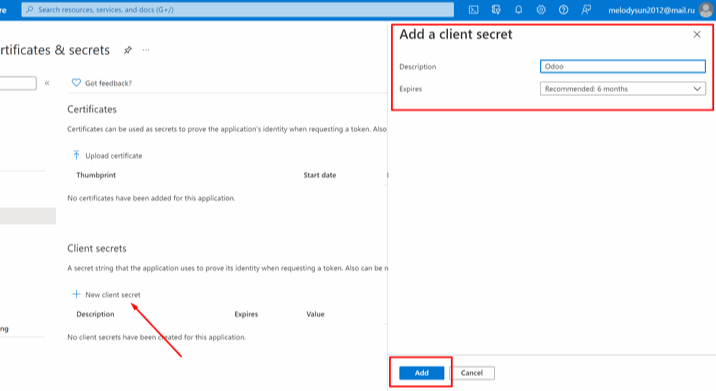This screenshot has width=716, height=391.
Task: Open Cloud Shell from top bar
Action: point(474,10)
